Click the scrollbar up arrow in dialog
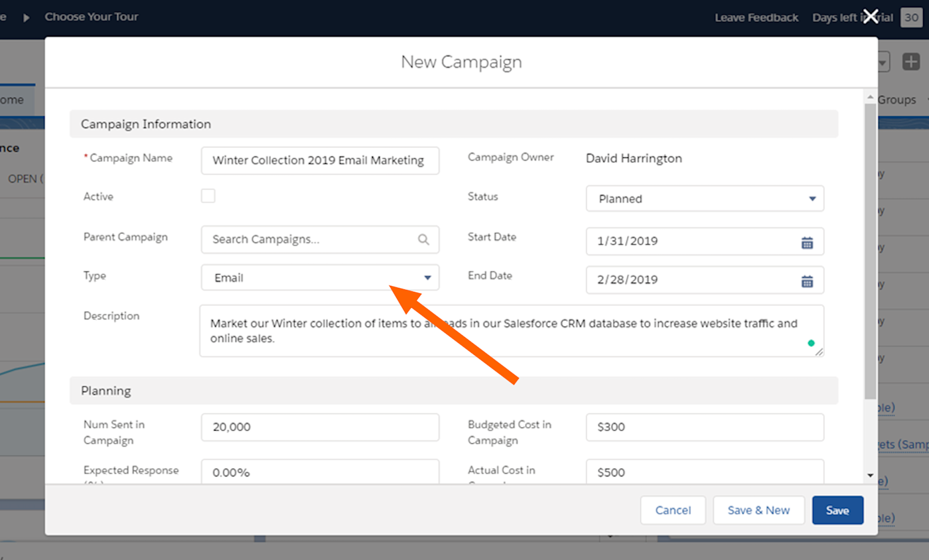 point(871,98)
